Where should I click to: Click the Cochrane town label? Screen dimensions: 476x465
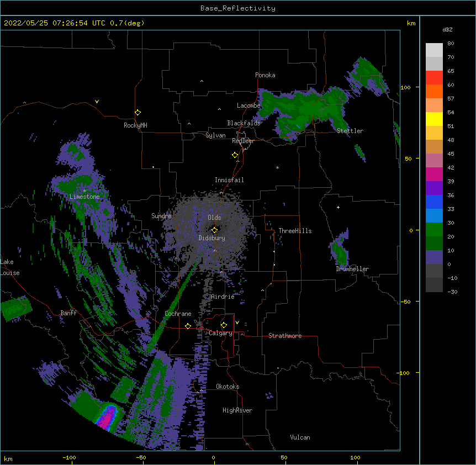point(178,314)
